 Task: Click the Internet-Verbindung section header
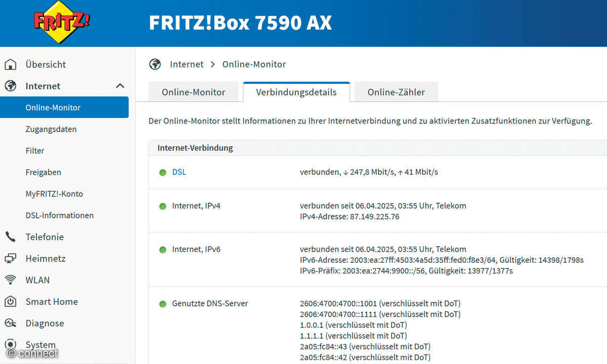pyautogui.click(x=377, y=148)
